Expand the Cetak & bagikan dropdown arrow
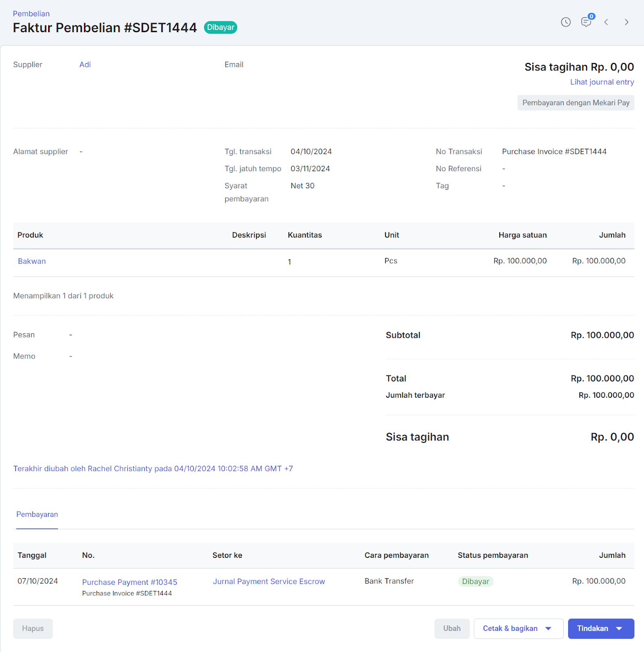 tap(548, 628)
